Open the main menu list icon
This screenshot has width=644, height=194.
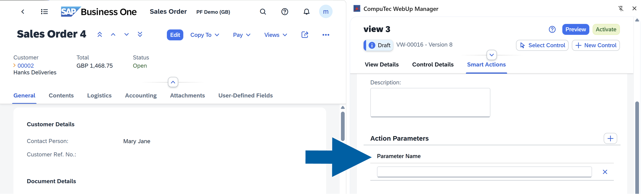click(44, 12)
